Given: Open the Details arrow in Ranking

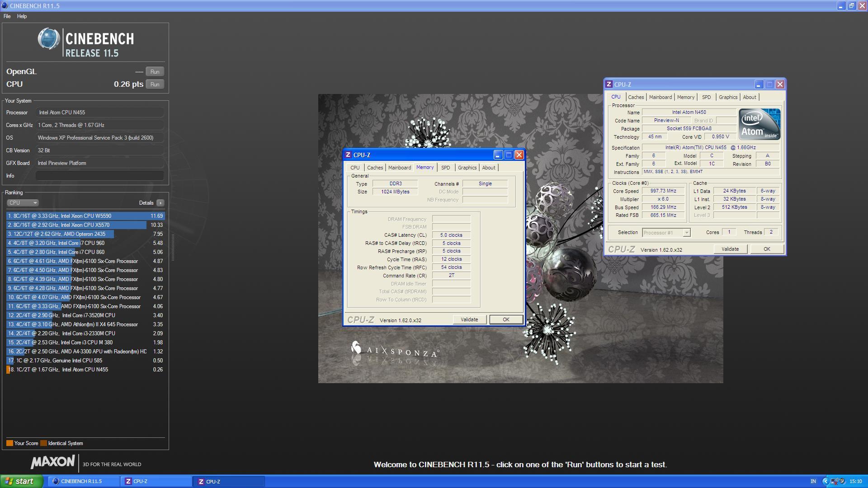Looking at the screenshot, I should tap(160, 203).
